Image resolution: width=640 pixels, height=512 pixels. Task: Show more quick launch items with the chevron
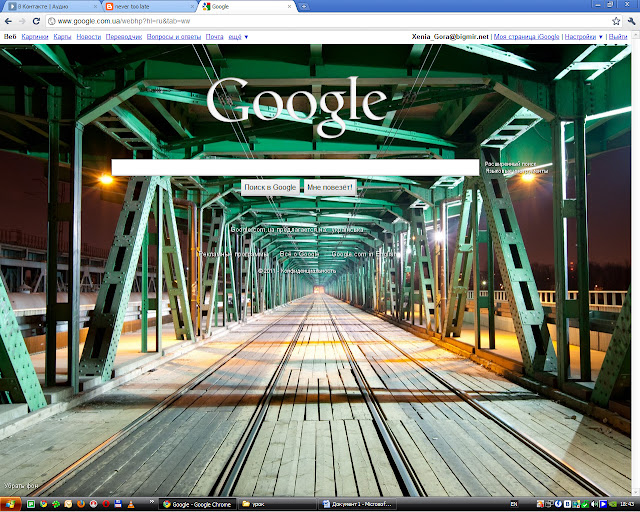152,501
